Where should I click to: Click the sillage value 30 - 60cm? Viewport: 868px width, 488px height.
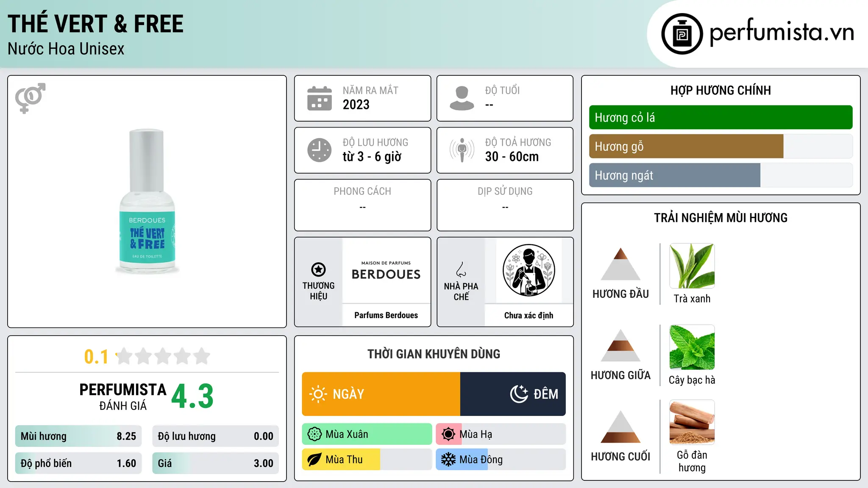click(512, 157)
